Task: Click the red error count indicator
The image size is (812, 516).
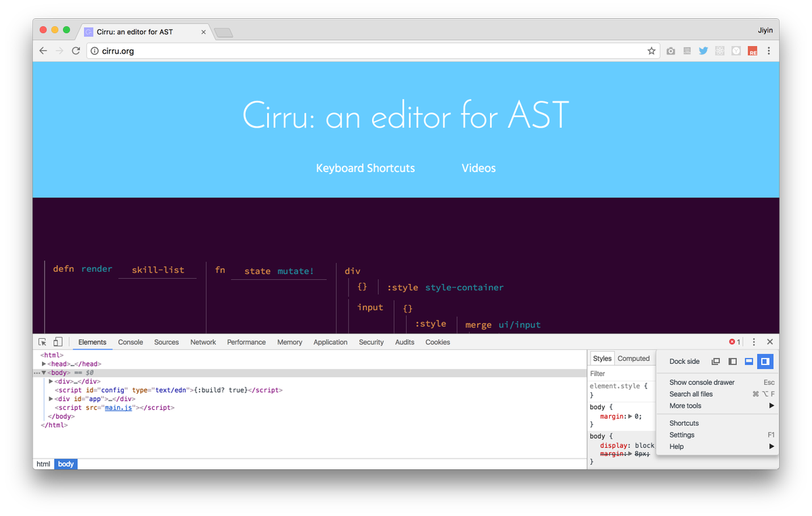Action: [x=735, y=342]
